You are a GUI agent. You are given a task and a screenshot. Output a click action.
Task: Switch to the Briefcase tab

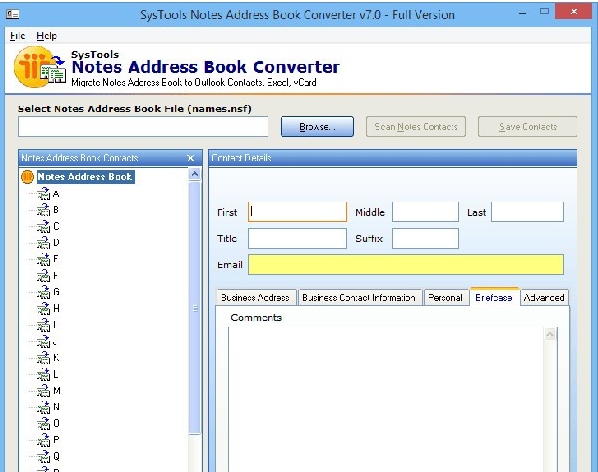coord(494,297)
